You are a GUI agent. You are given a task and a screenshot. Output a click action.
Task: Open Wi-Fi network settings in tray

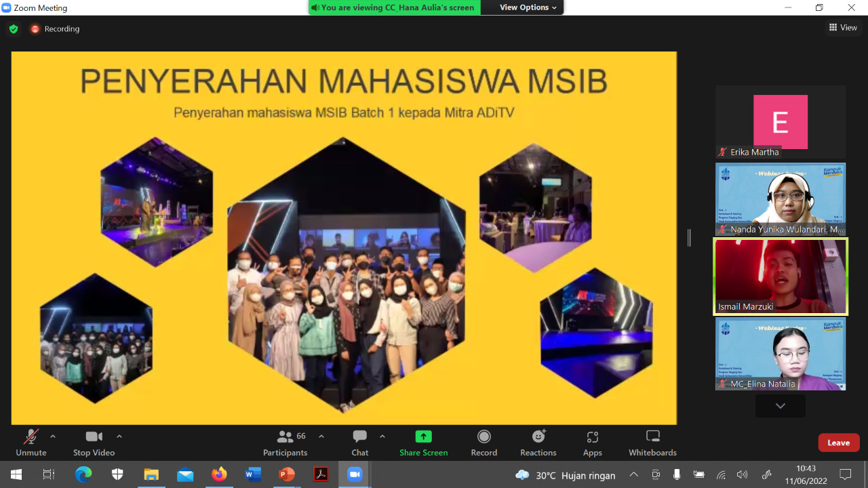coord(721,475)
